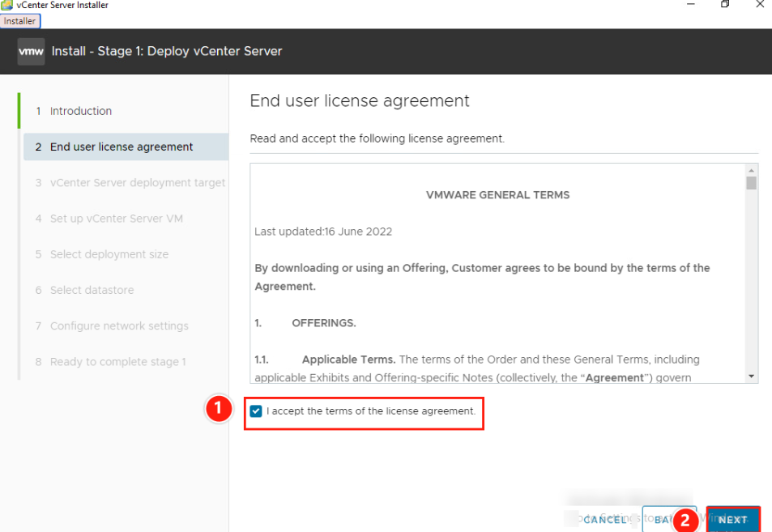Click the vCenter Server Installer title bar icon
The width and height of the screenshot is (772, 532).
(6, 5)
